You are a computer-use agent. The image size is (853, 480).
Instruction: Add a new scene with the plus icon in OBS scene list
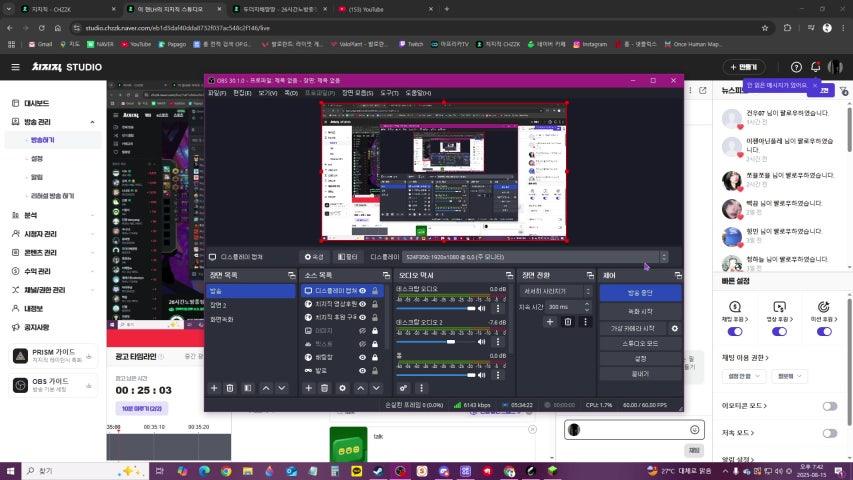[214, 388]
